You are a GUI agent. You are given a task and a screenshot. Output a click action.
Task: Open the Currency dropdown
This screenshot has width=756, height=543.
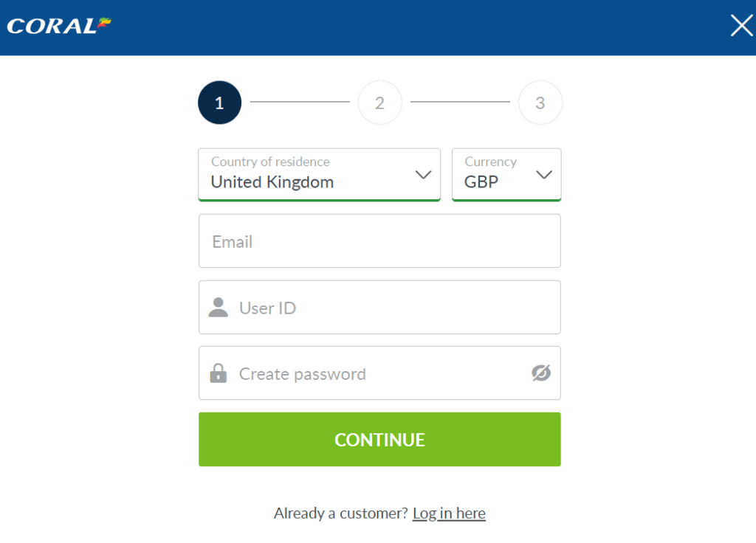coord(506,174)
